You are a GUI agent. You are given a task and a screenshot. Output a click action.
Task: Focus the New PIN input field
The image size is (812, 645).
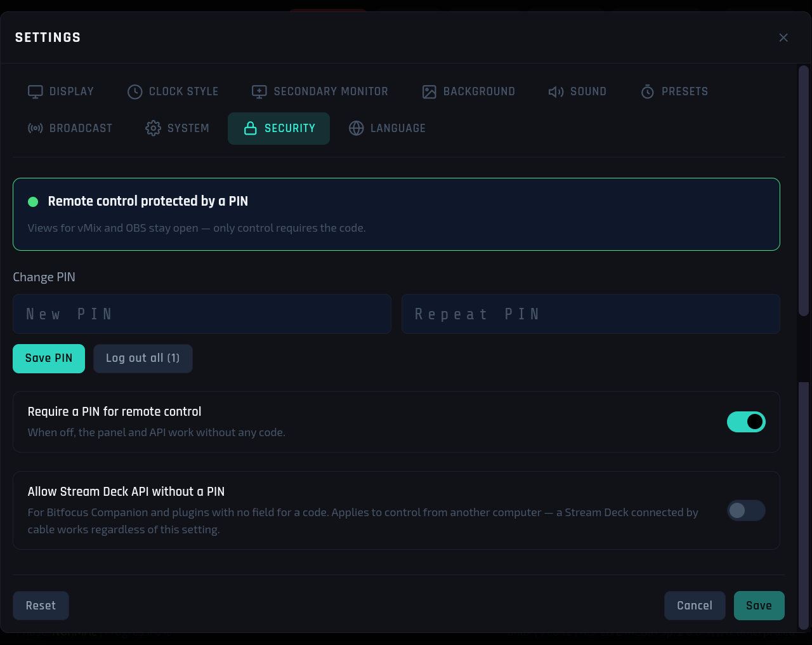pos(202,314)
